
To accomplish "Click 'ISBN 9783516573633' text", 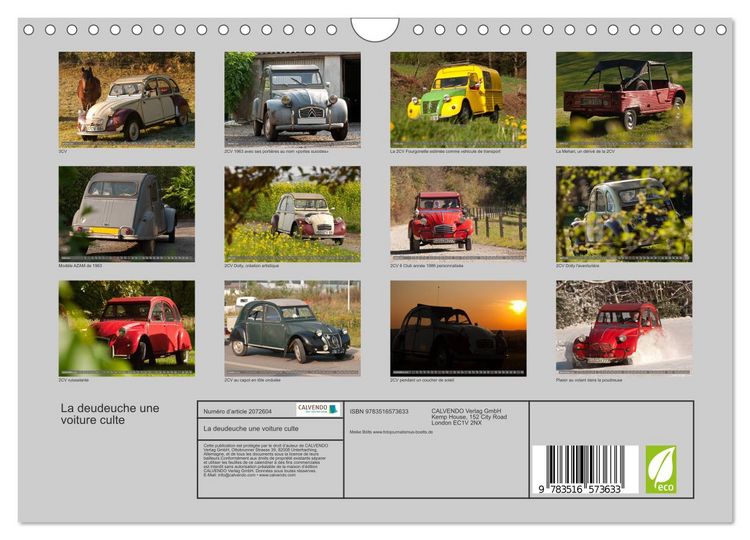I will tap(379, 411).
